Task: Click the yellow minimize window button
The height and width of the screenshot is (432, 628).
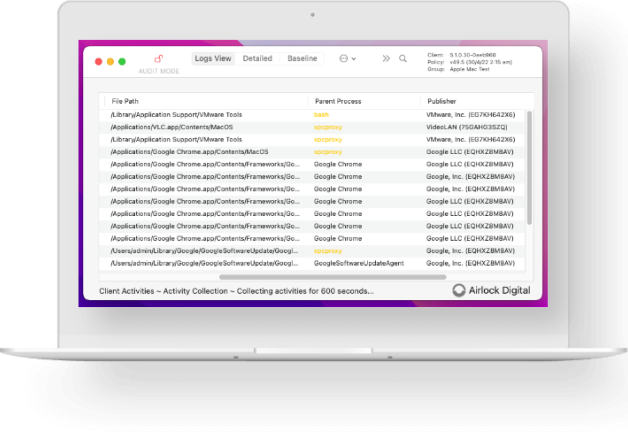Action: pos(111,61)
